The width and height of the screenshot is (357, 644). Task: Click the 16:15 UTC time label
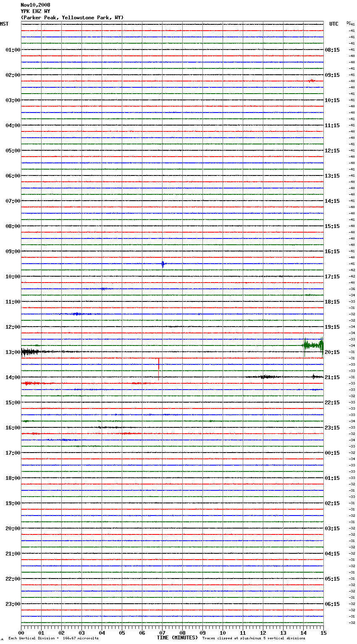(x=332, y=251)
